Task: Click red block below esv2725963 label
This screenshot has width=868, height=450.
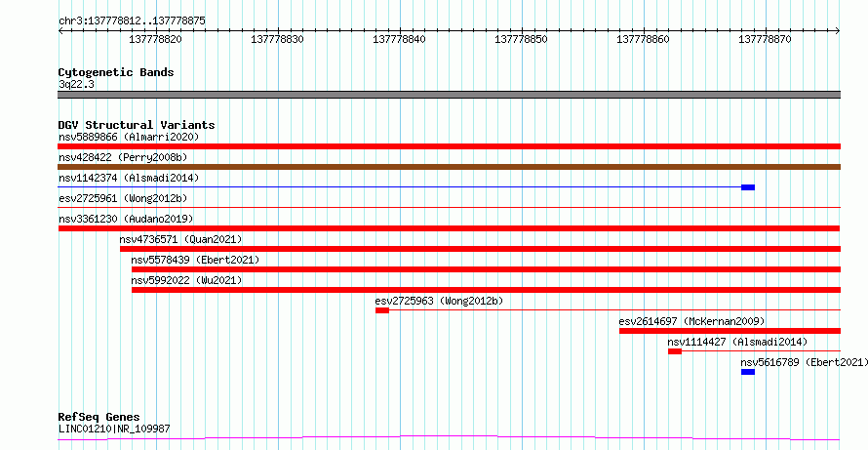Action: click(382, 310)
